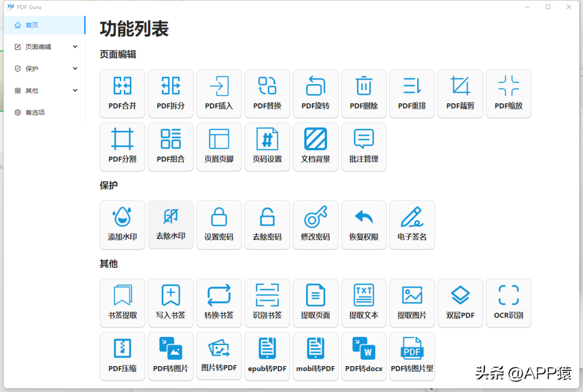583x392 pixels.
Task: Open the 添加水印 add watermark tool
Action: 123,225
